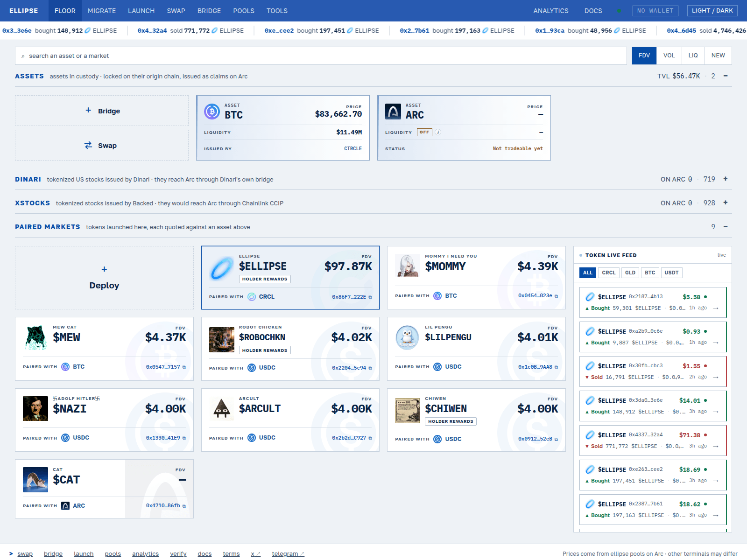
Task: Open arrow on 0x2187…4b13 feed entry
Action: pos(716,308)
